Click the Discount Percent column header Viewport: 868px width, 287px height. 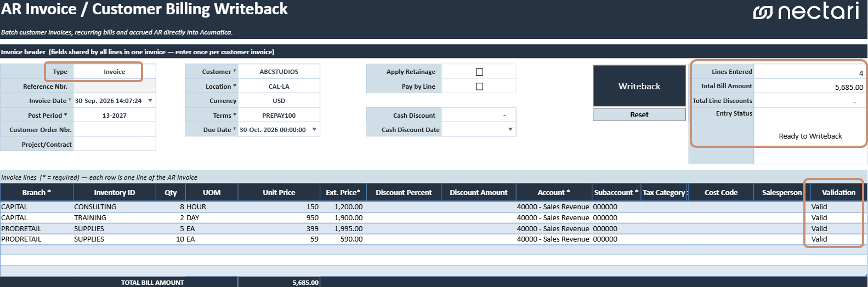(404, 192)
